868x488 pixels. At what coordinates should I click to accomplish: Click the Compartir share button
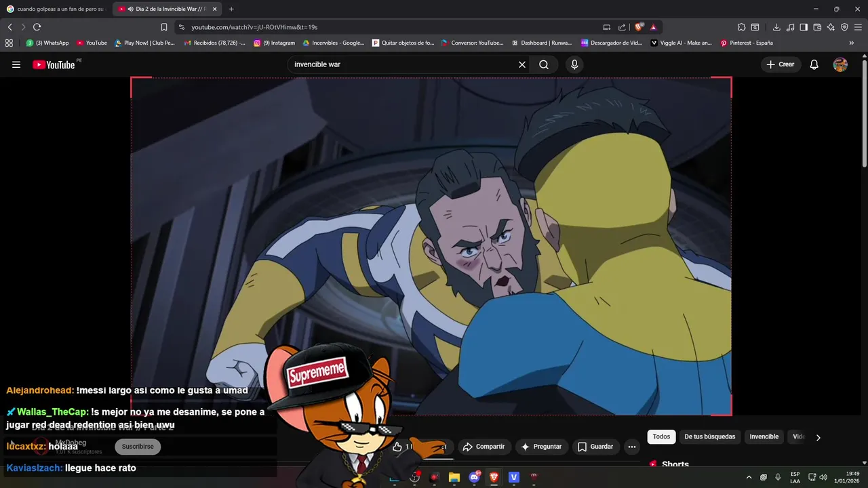tap(484, 447)
